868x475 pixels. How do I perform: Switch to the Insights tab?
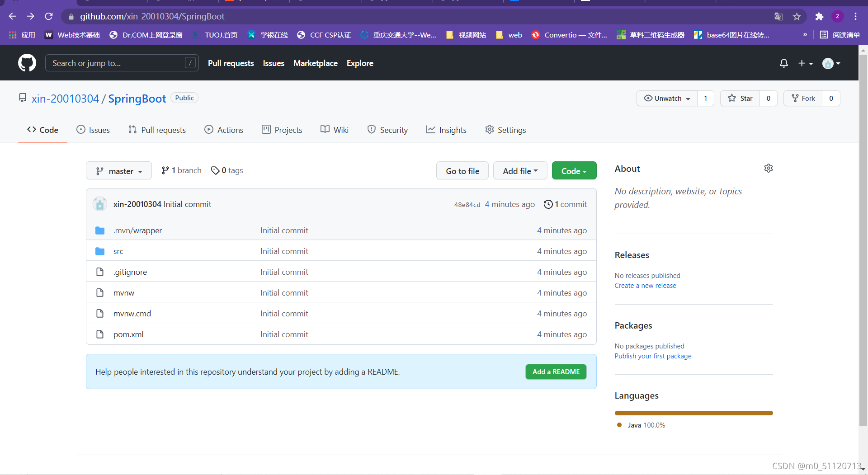pos(446,130)
